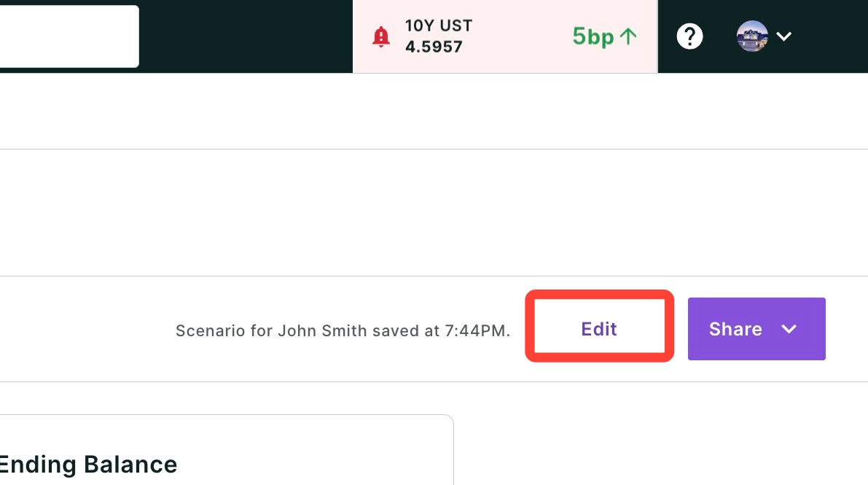Click the user profile avatar picture
The image size is (868, 485).
pos(752,36)
